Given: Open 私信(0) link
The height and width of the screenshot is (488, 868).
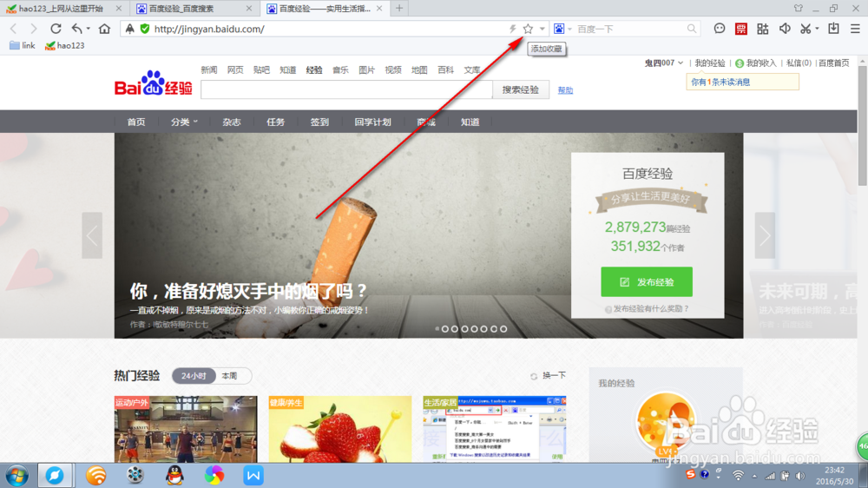Looking at the screenshot, I should coord(799,63).
